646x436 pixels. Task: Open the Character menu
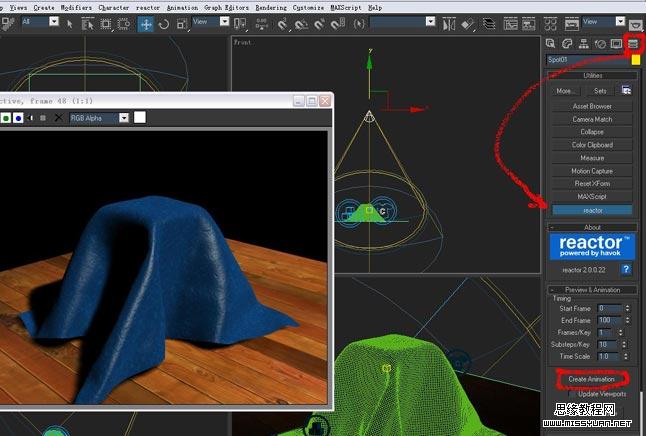tap(114, 7)
